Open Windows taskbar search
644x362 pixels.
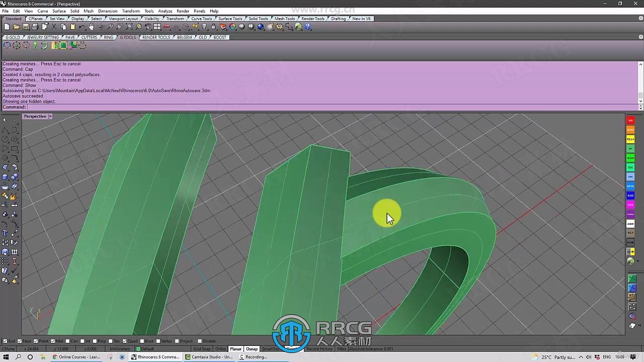pos(18,357)
